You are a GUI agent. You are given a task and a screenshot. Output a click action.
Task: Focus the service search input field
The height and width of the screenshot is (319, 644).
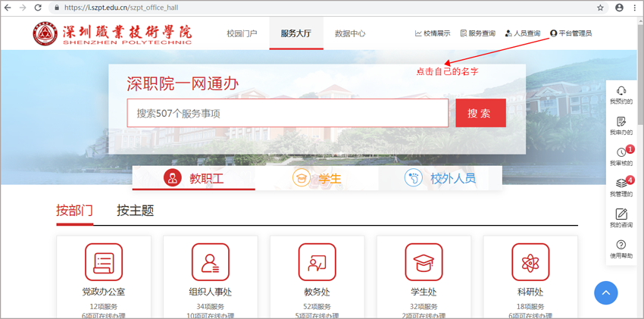287,114
